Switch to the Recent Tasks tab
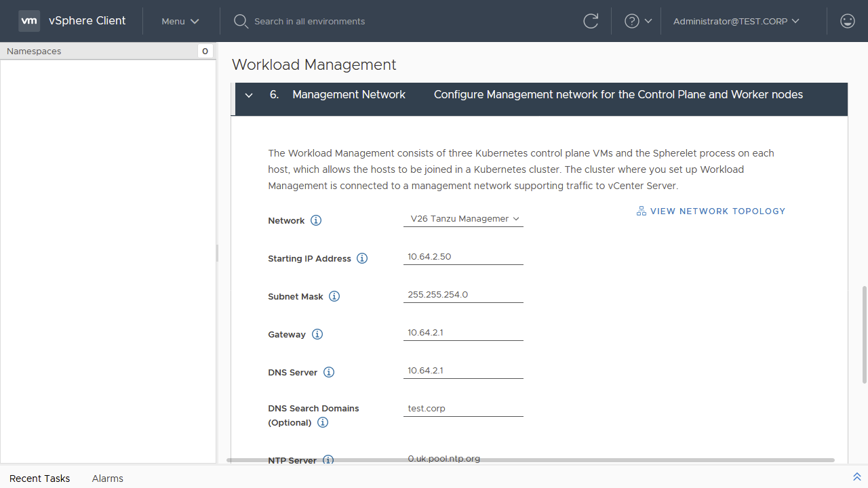This screenshot has width=868, height=488. coord(39,479)
